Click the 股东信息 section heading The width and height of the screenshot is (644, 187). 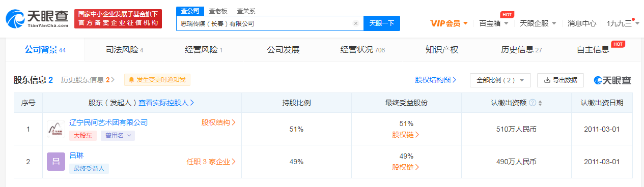(x=33, y=80)
